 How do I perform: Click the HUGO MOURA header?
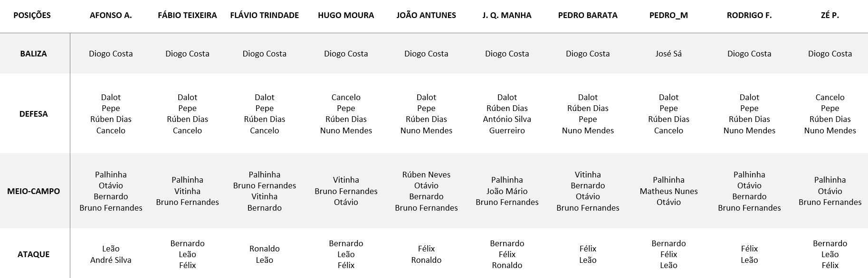pos(346,15)
